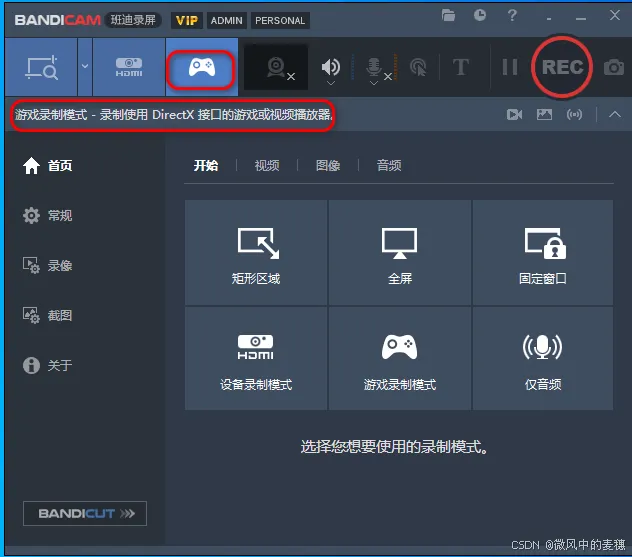Open 关于 about in the sidebar
The height and width of the screenshot is (557, 632).
coord(48,365)
